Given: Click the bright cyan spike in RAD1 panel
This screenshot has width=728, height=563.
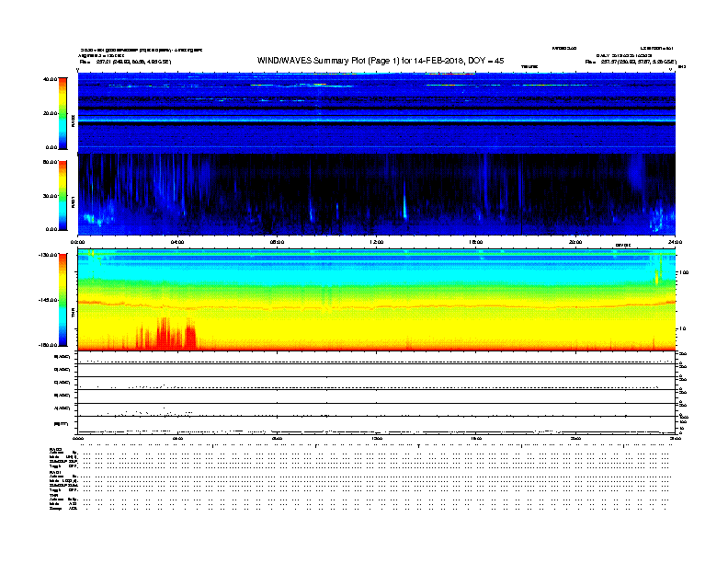Looking at the screenshot, I should (x=404, y=204).
